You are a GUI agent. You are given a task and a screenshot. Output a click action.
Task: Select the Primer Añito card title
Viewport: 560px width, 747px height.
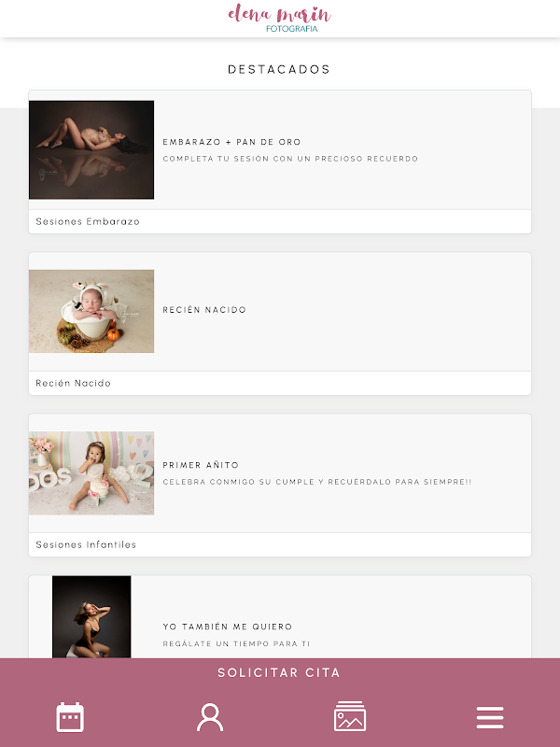(201, 465)
